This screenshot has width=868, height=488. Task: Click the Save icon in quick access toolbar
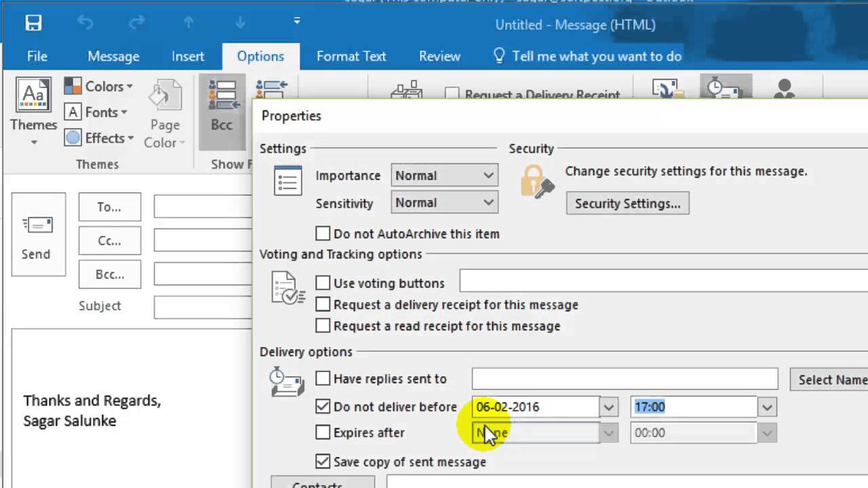[x=33, y=23]
